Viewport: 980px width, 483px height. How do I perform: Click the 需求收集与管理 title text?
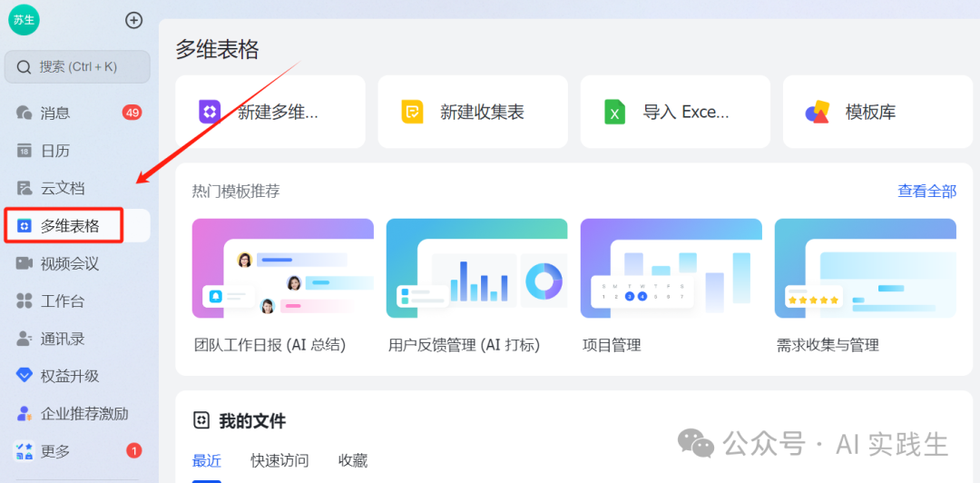tap(828, 345)
